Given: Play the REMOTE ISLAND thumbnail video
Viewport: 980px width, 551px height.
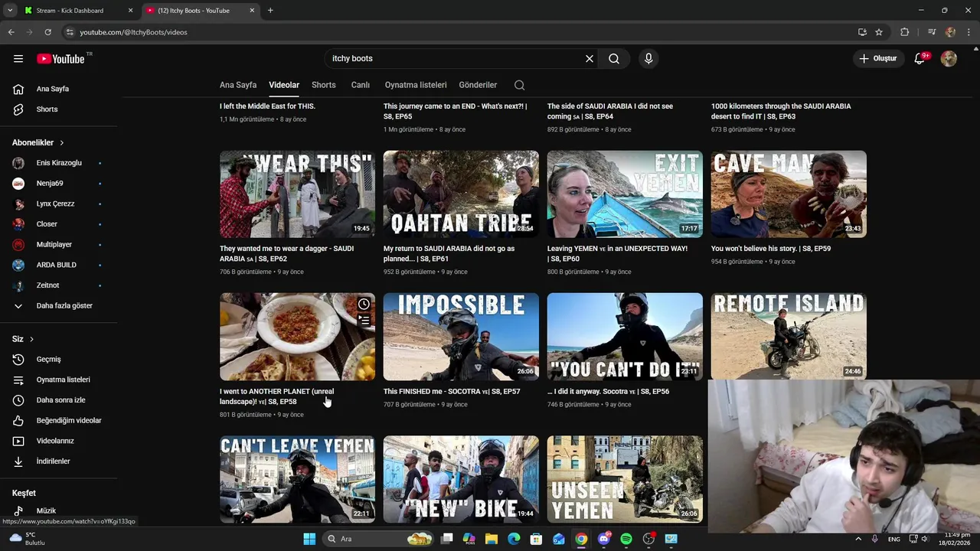Looking at the screenshot, I should pos(789,337).
